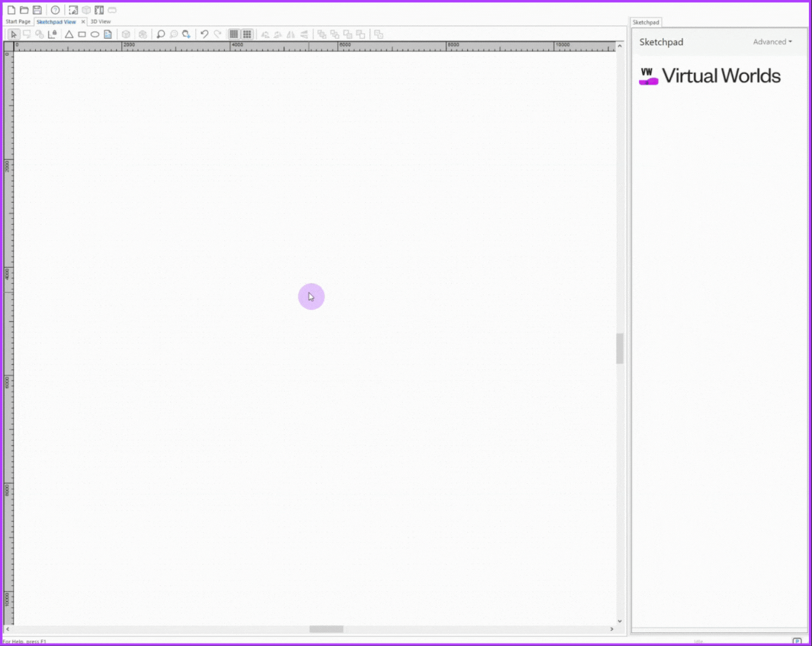This screenshot has height=646, width=812.
Task: Click the Sketchpad panel tab on right
Action: (x=646, y=22)
